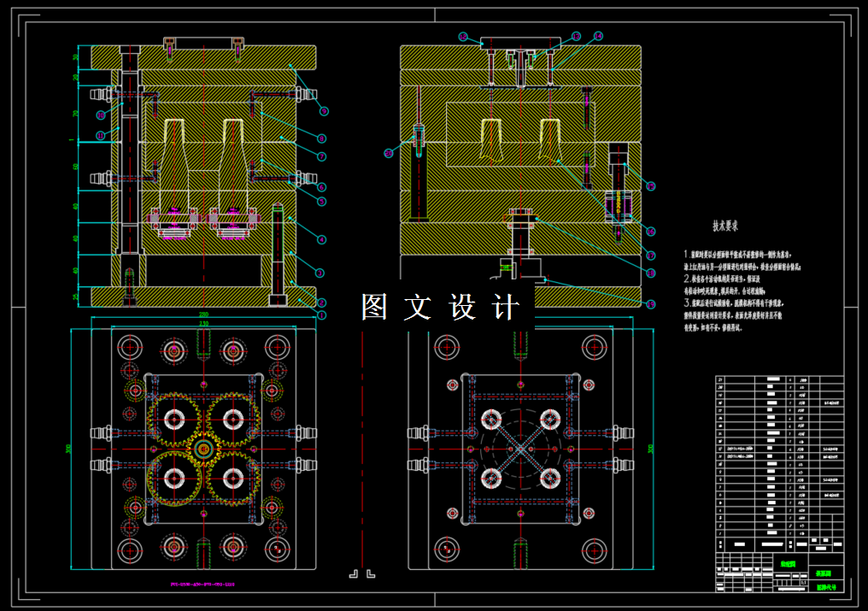This screenshot has height=611, width=868.
Task: Click part balloon number 18
Action: (650, 273)
